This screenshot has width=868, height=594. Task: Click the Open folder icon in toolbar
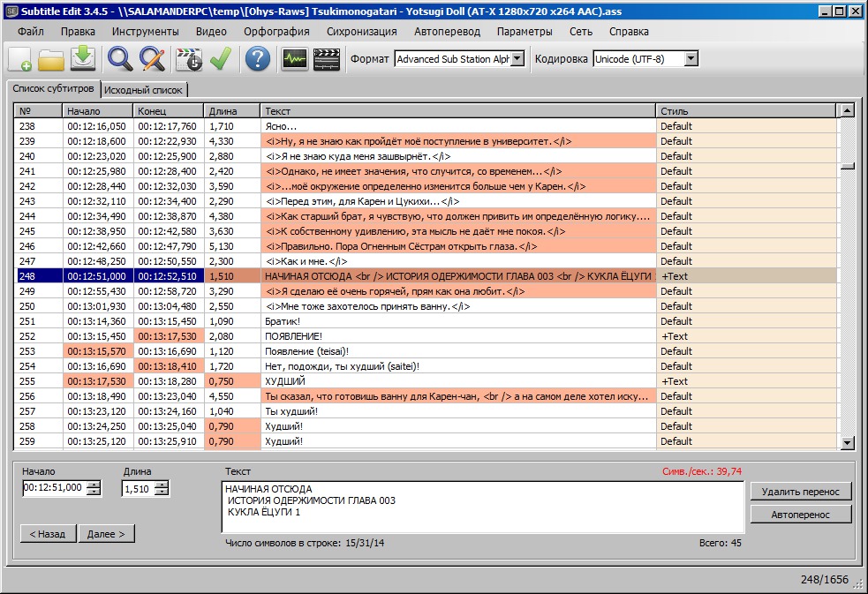[x=51, y=59]
